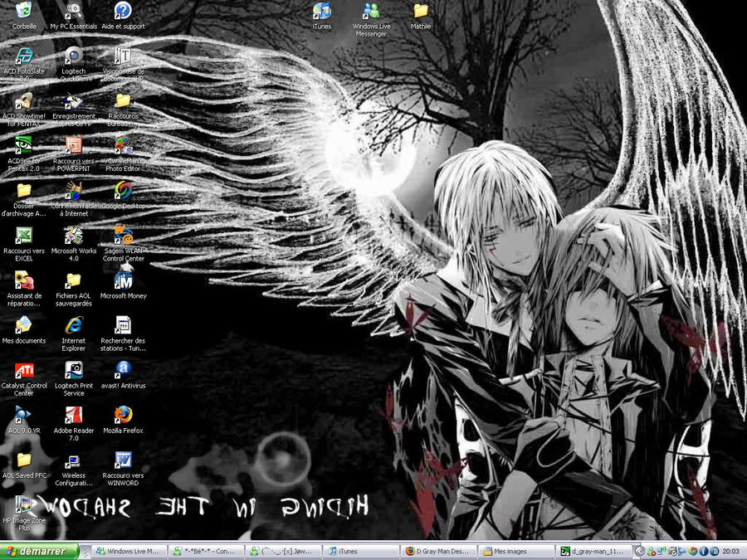Switch to iTunes in the taskbar
The height and width of the screenshot is (560, 747).
pos(361,552)
